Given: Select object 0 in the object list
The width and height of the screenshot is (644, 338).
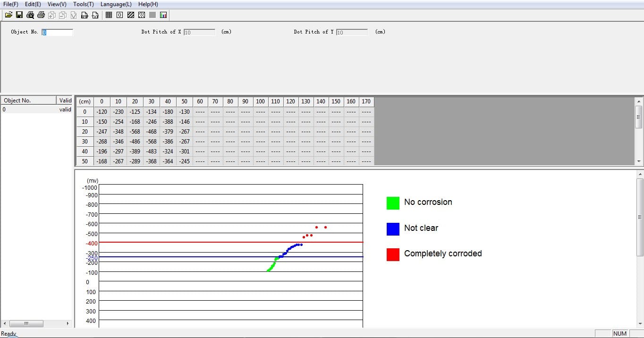Looking at the screenshot, I should tap(28, 110).
